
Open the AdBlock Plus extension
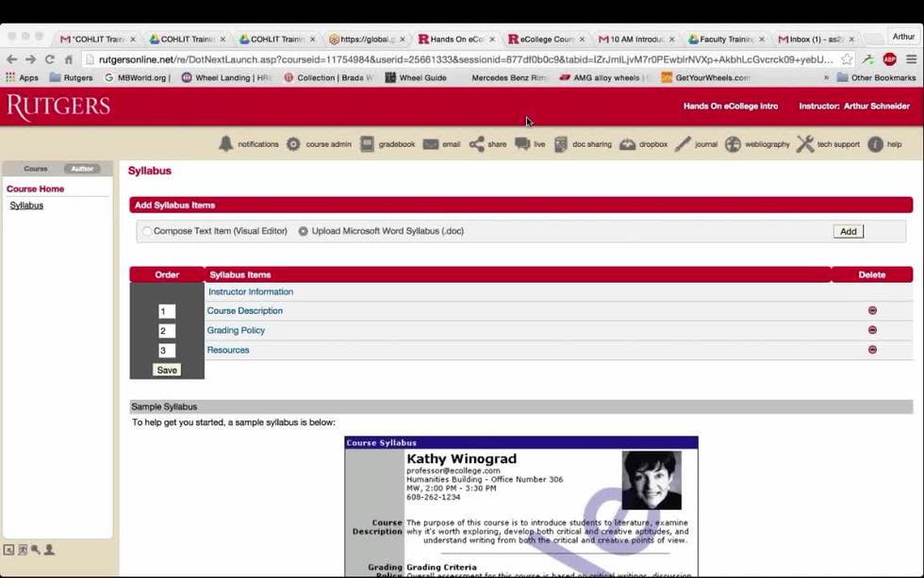pos(889,58)
